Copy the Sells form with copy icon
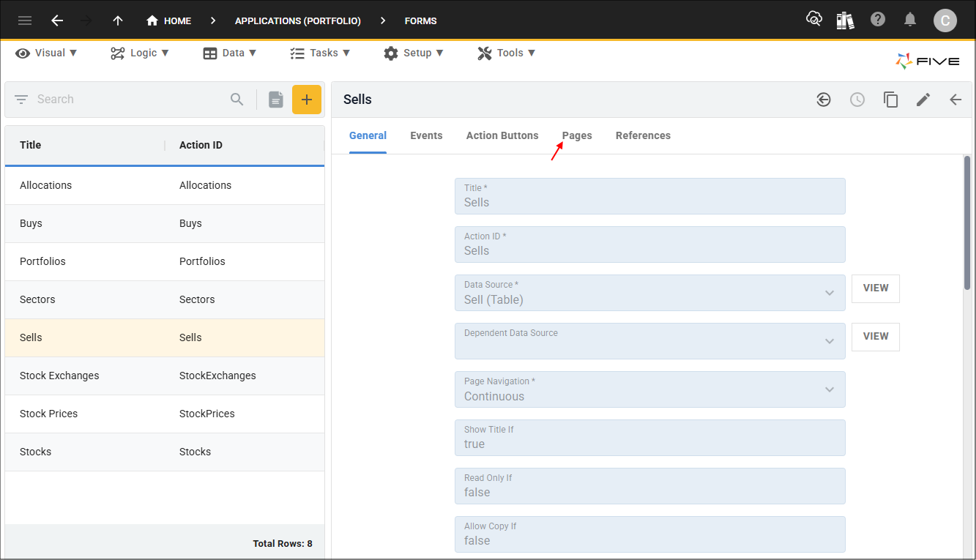The height and width of the screenshot is (560, 976). [x=890, y=100]
